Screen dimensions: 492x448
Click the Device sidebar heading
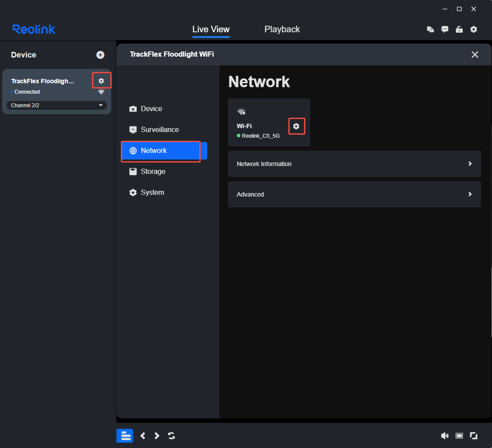click(24, 55)
